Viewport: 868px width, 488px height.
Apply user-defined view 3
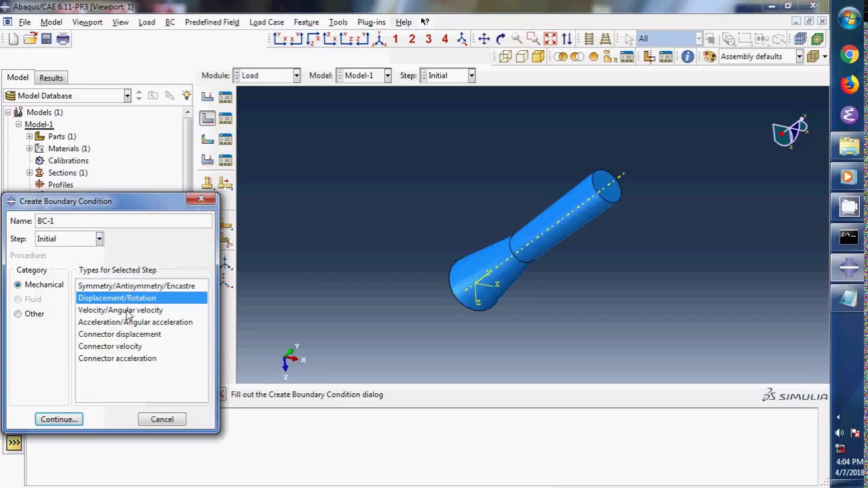tap(429, 39)
